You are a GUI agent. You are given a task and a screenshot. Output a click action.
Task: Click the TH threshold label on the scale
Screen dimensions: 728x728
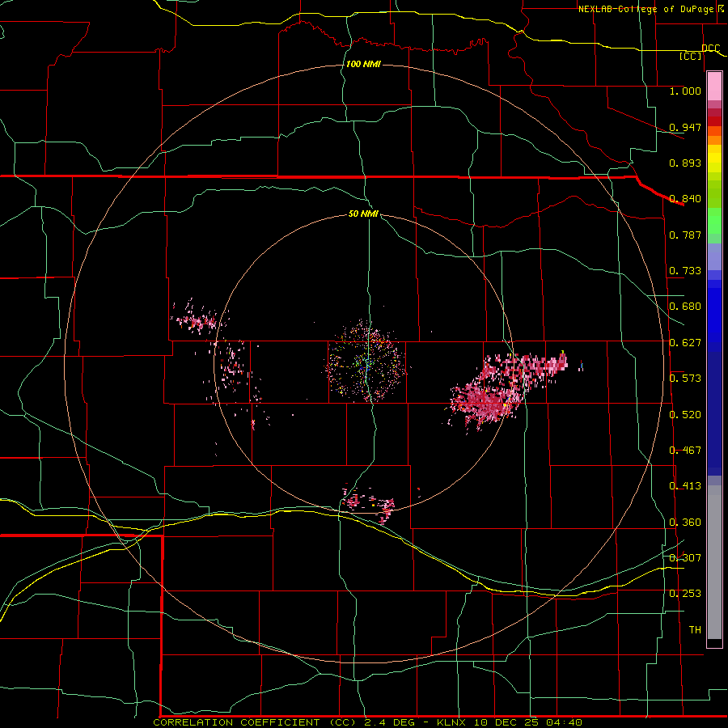coord(695,630)
